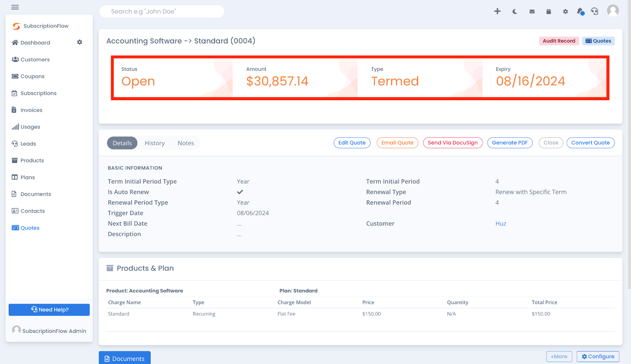The width and height of the screenshot is (631, 364).
Task: Click the More button
Action: 559,357
